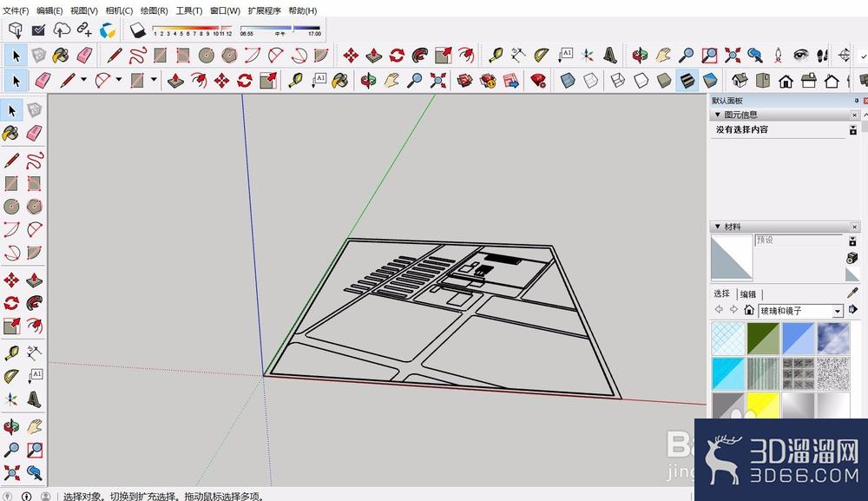Pin the 默认面板 tray
This screenshot has height=501, width=868.
pos(857,101)
